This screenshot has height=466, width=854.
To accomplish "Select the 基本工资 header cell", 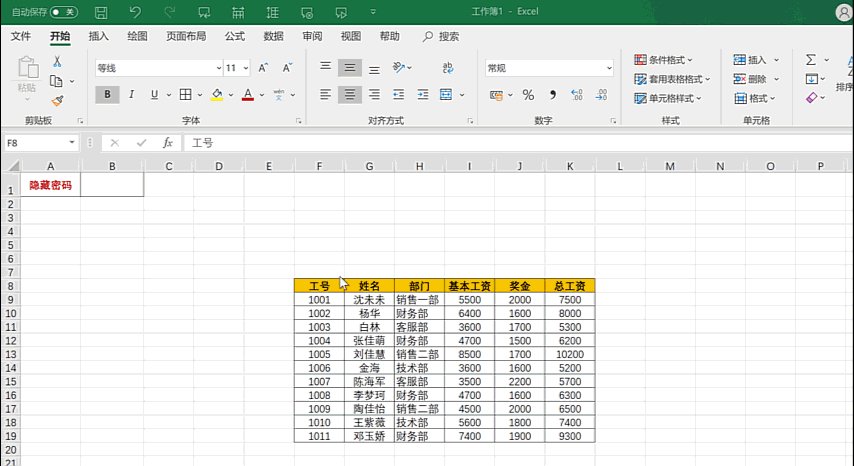I will click(x=469, y=286).
